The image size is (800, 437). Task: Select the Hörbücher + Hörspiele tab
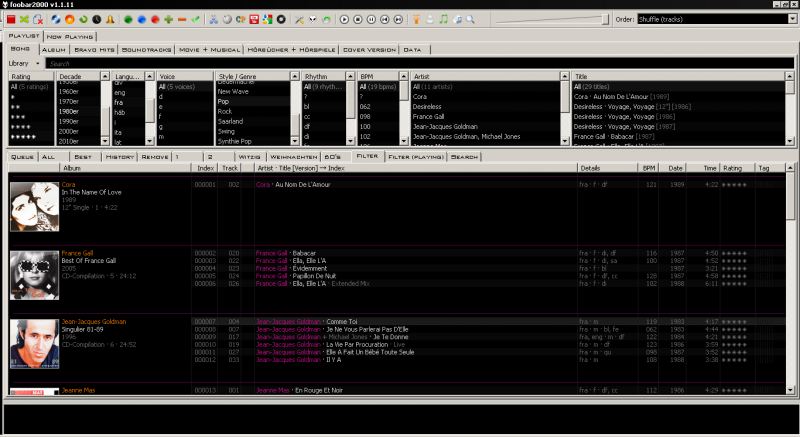pos(291,49)
